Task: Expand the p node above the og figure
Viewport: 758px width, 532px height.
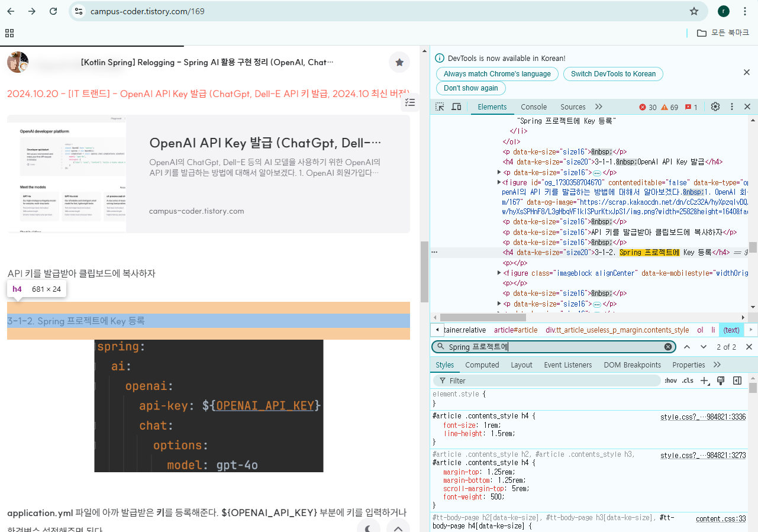Action: pyautogui.click(x=499, y=172)
